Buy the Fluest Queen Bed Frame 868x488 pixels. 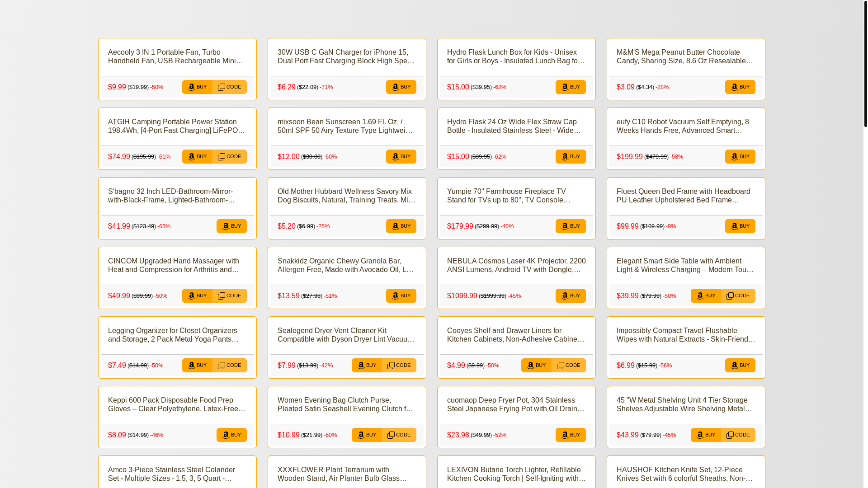[x=740, y=226]
